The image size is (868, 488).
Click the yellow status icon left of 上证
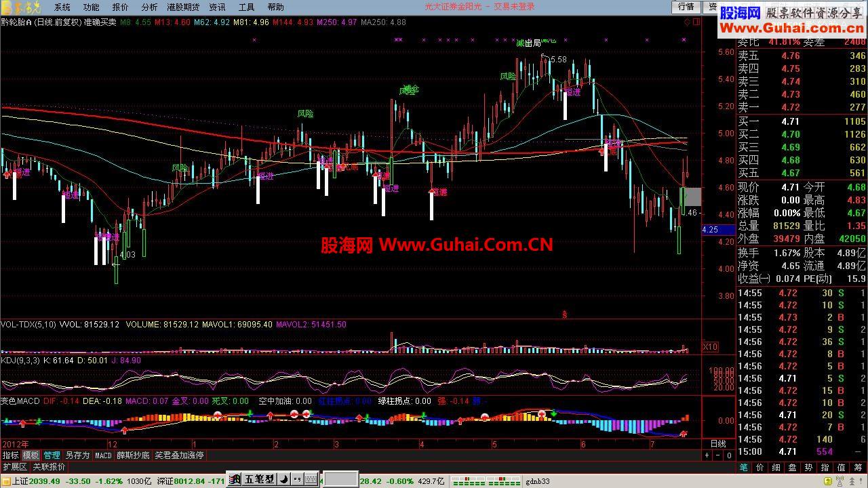point(5,481)
